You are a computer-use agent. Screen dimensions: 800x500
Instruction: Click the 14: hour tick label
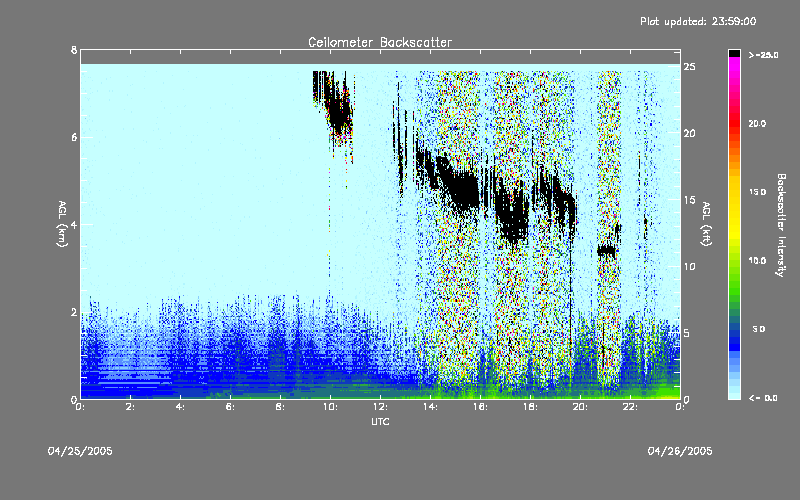[430, 407]
